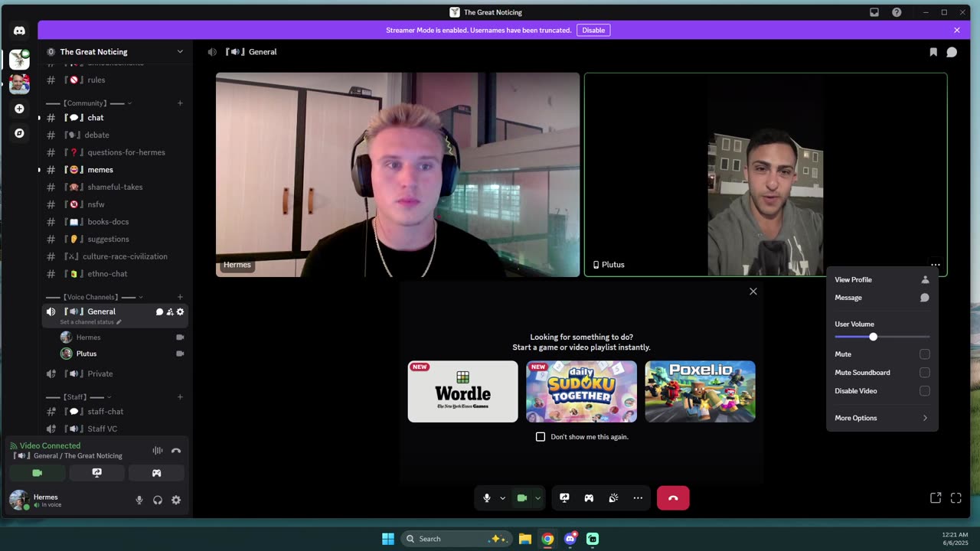Check Disable Video checkbox
The image size is (980, 551).
point(925,391)
